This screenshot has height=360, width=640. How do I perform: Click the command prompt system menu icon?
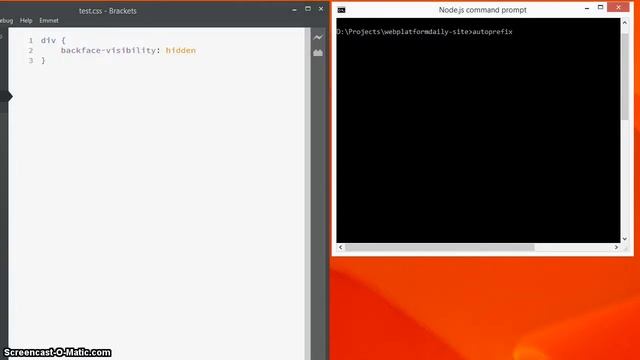(x=341, y=10)
